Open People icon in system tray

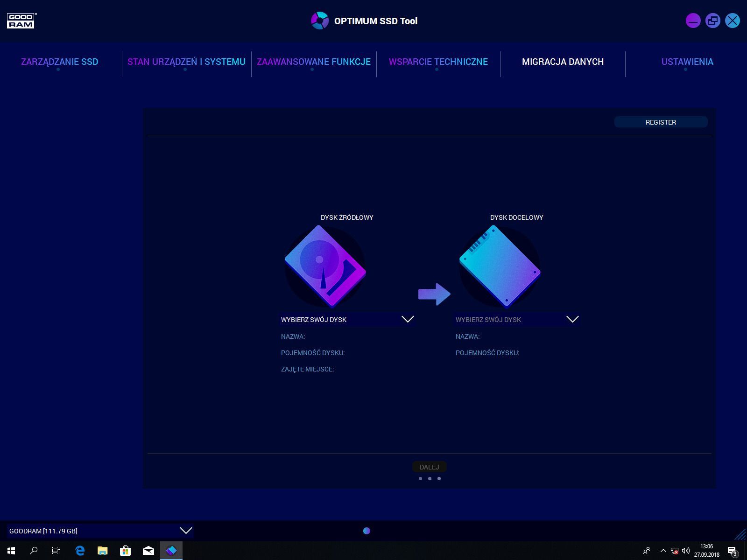pyautogui.click(x=647, y=551)
